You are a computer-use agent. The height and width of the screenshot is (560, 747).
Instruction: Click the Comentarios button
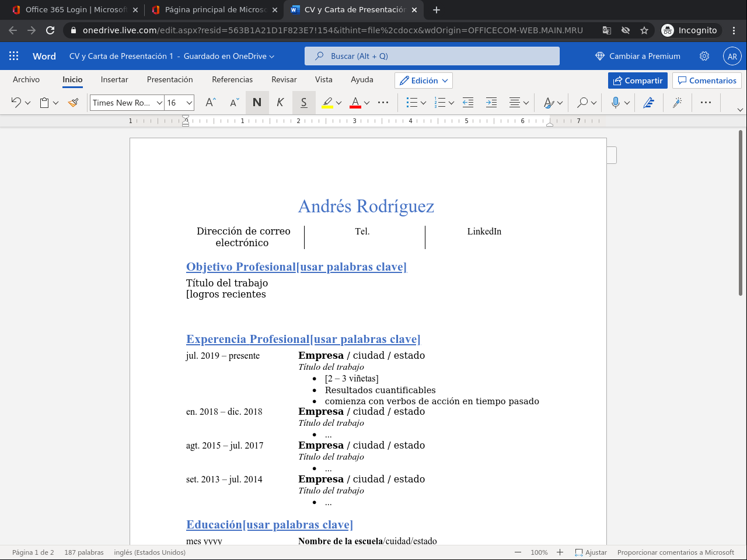pyautogui.click(x=707, y=80)
